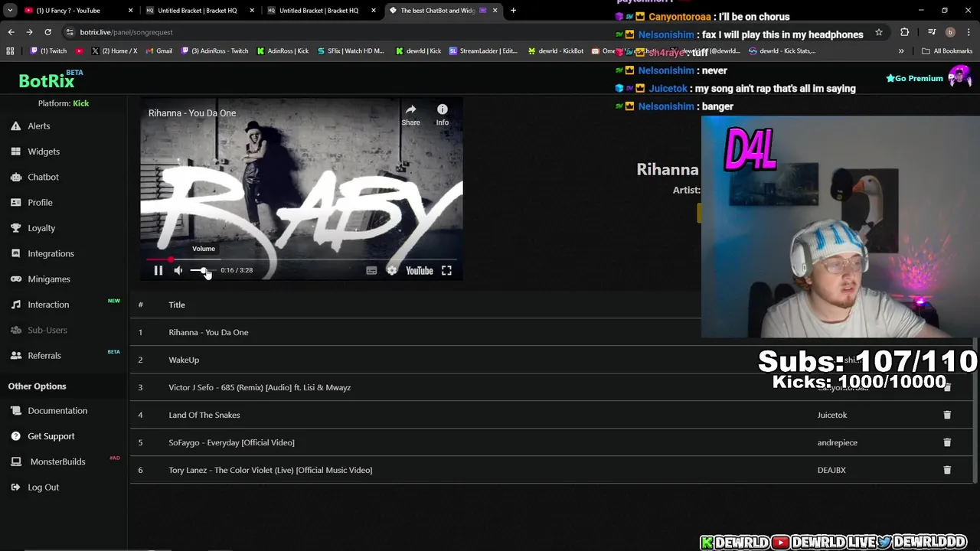Show the video Info panel
Viewport: 980px width, 551px height.
(x=443, y=115)
